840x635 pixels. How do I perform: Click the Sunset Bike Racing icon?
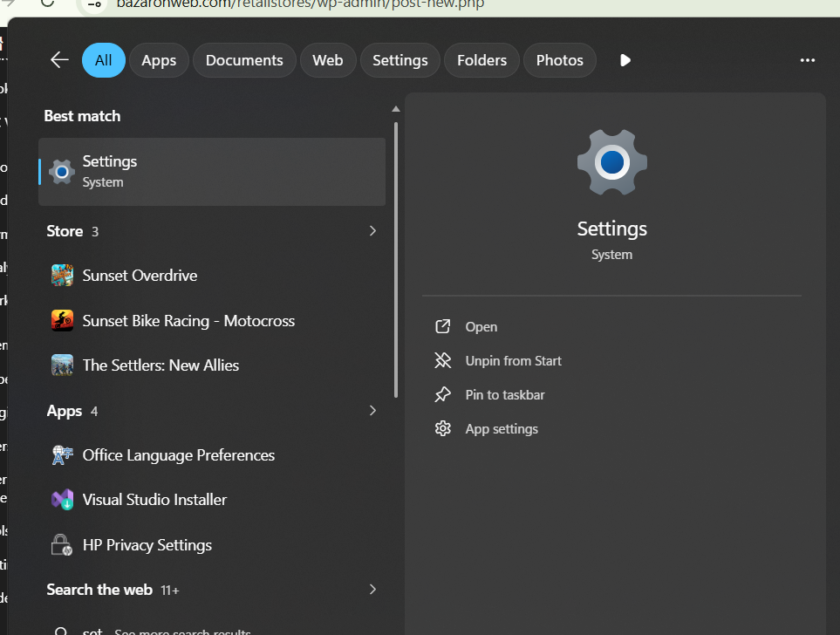point(62,320)
